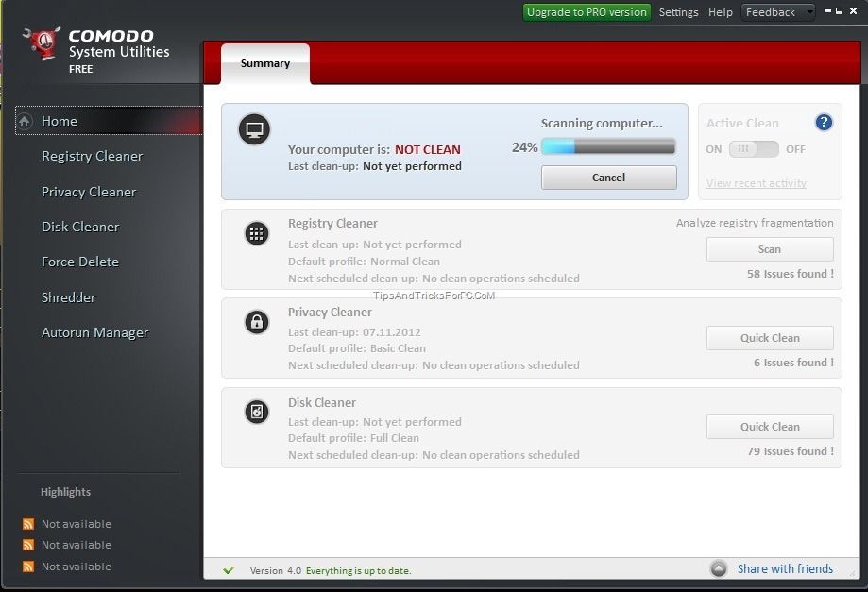Click Quick Clean for Privacy Cleaner
Screen dimensions: 868x592
770,338
